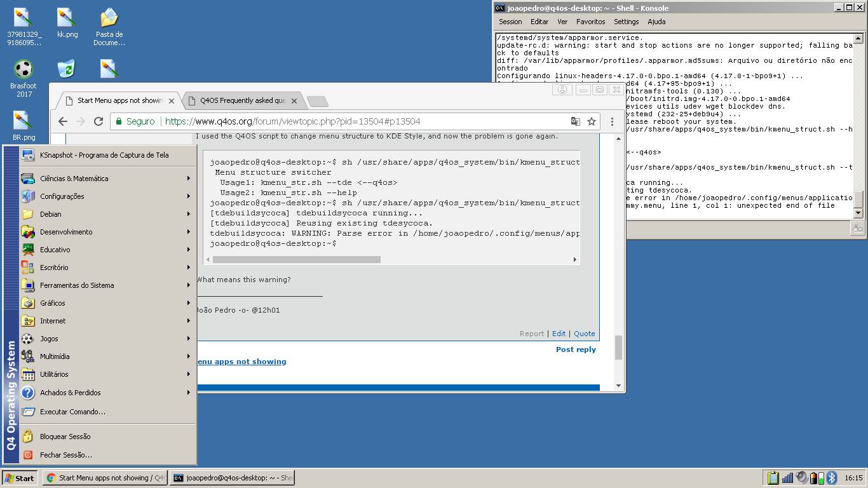
Task: Click the clipboard icon in the system tray
Action: [773, 478]
